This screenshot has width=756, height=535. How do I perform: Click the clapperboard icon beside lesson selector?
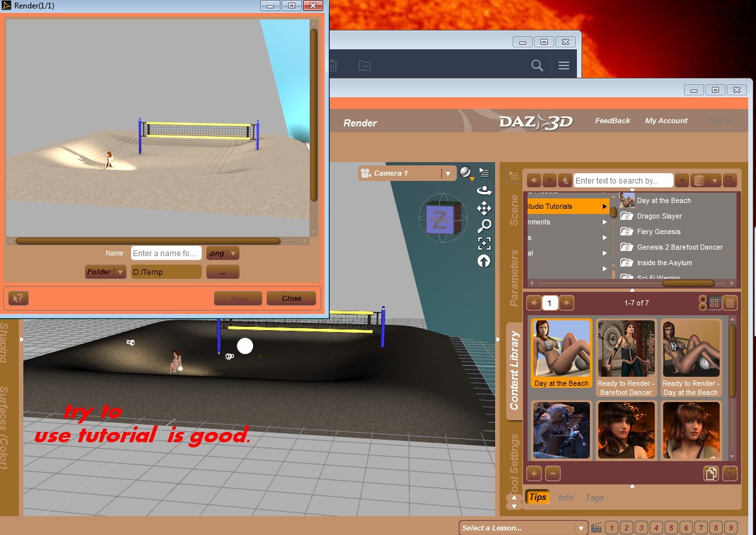(596, 528)
